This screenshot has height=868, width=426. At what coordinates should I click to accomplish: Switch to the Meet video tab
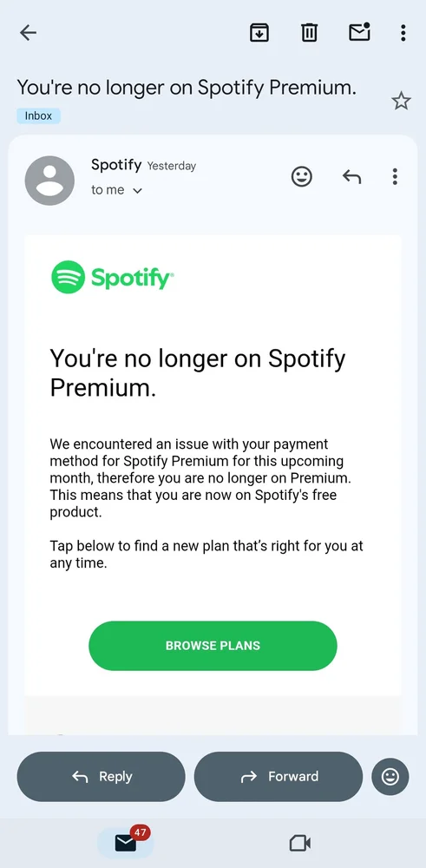point(300,843)
